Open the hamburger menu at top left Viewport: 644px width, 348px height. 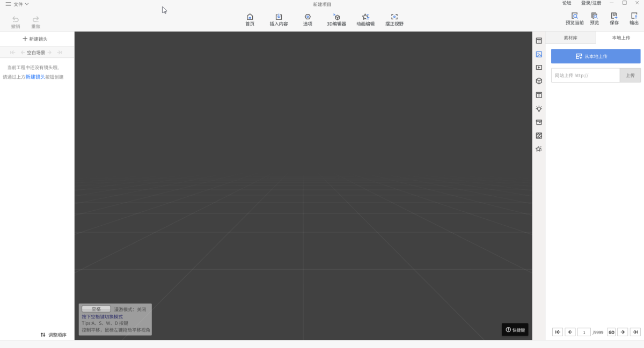[8, 3]
